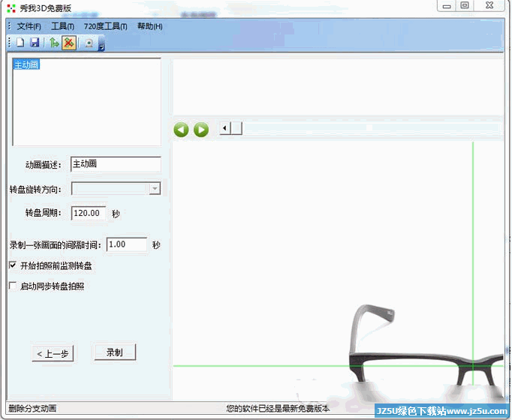Screen dimensions: 512x420
Task: Open the 720度工具 menu
Action: [x=105, y=26]
